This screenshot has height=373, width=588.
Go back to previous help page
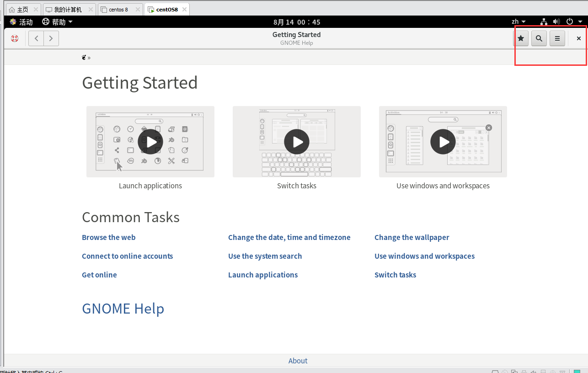tap(36, 38)
